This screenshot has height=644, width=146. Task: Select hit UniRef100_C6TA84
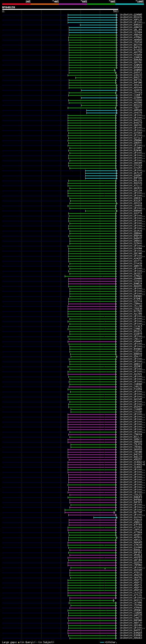[x=131, y=32]
